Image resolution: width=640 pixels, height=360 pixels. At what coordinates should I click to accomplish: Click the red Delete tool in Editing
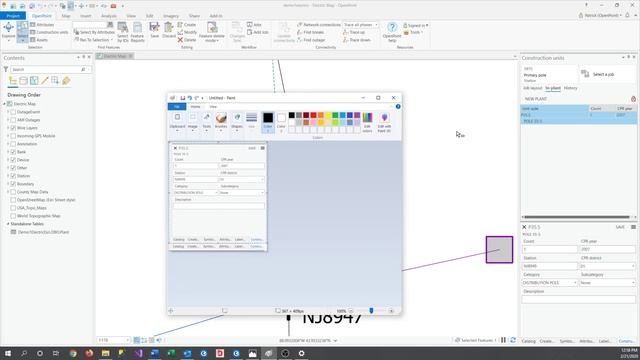point(187,40)
